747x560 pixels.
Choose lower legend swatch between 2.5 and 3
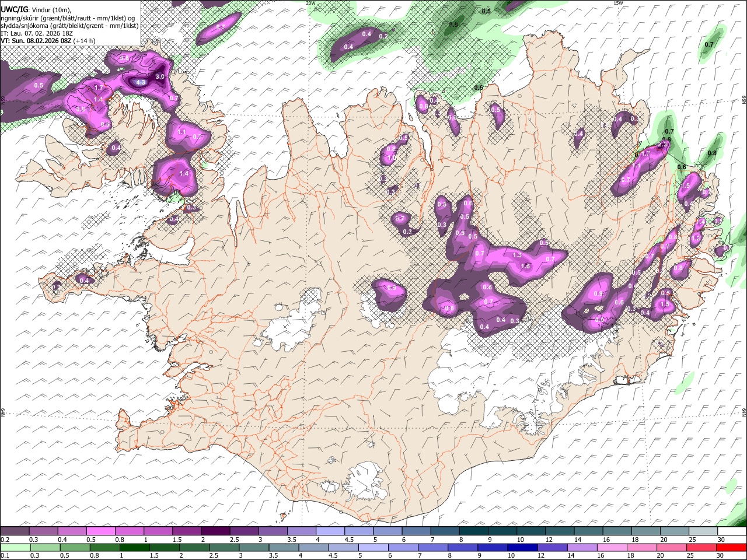(224, 547)
